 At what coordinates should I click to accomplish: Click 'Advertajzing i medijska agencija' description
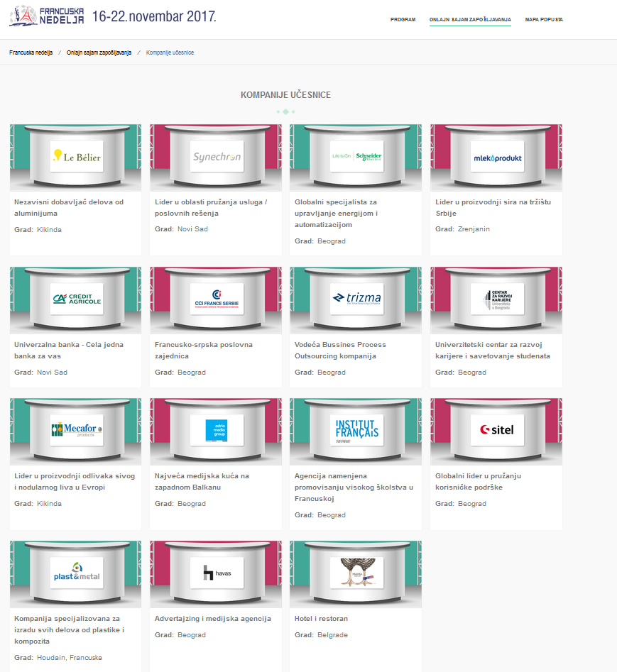[x=213, y=619]
